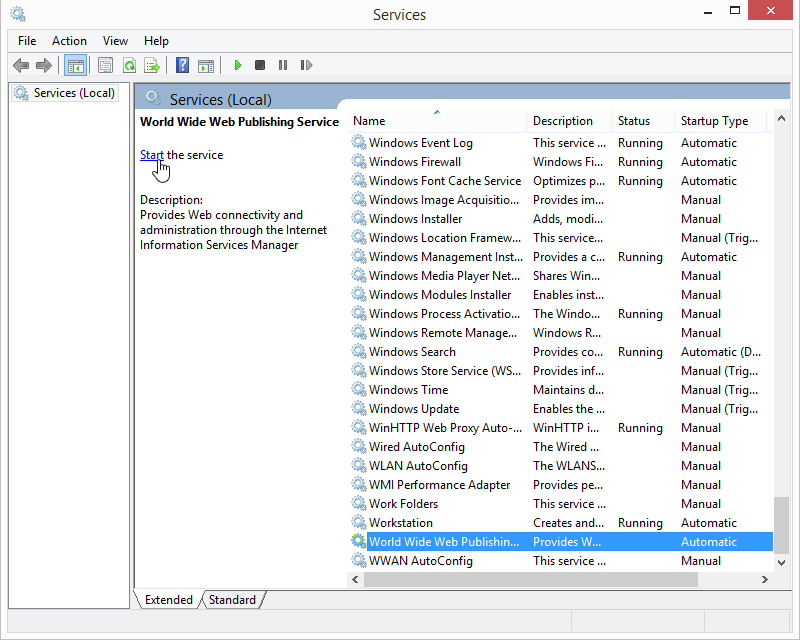The height and width of the screenshot is (640, 800).
Task: Click the vertical scrollbar down arrow
Action: point(781,562)
